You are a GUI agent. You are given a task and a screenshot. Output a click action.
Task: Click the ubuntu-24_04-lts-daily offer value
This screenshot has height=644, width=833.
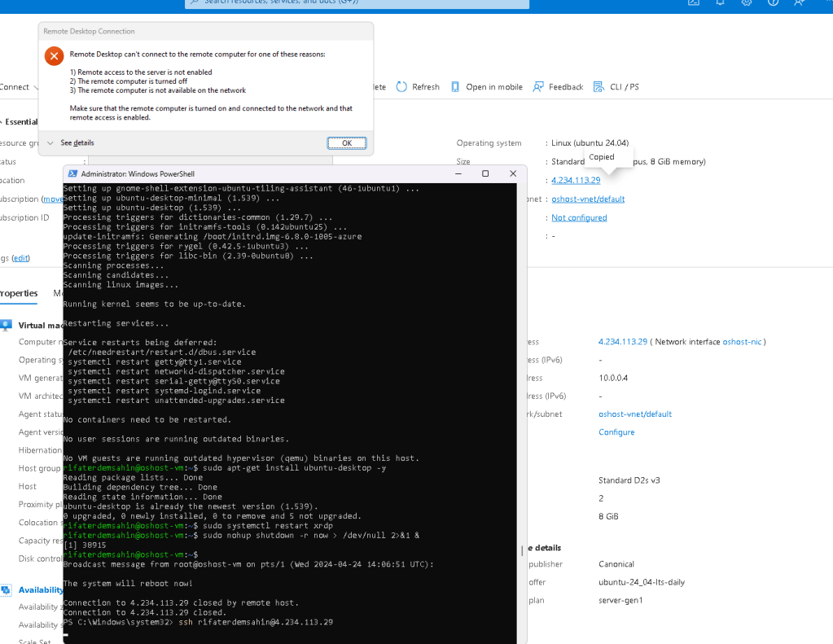642,582
